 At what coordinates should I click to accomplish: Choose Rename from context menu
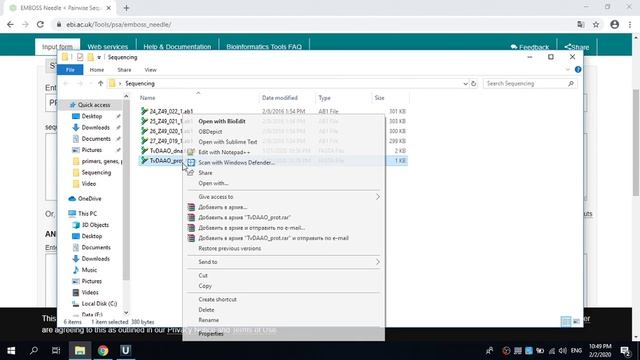209,320
